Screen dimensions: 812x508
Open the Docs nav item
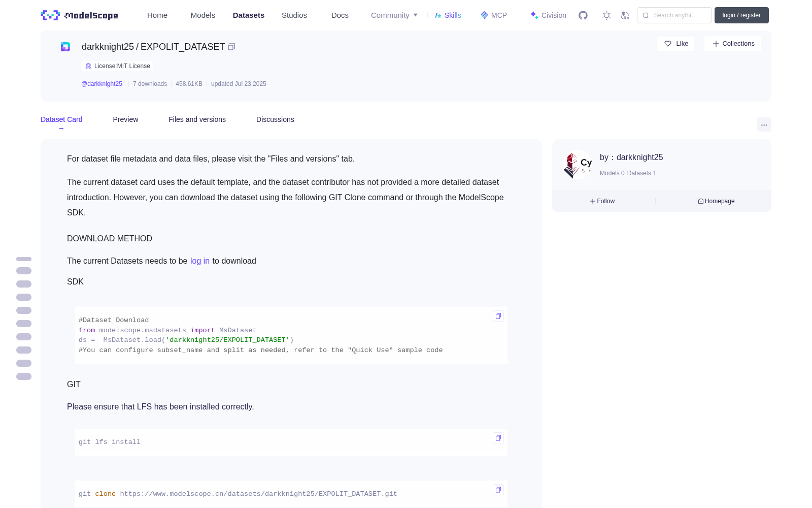340,15
